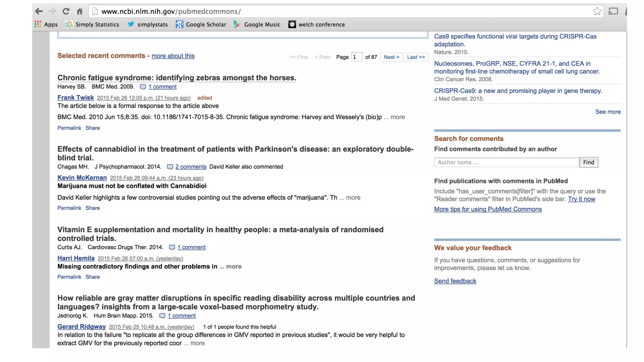This screenshot has height=362, width=644.
Task: Bookmark page with star icon
Action: point(597,12)
